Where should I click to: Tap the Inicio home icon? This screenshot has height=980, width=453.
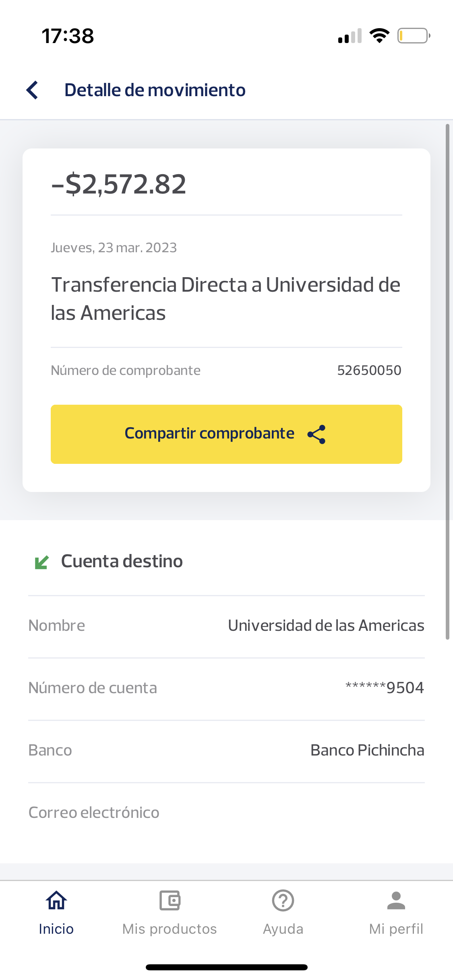[x=56, y=900]
